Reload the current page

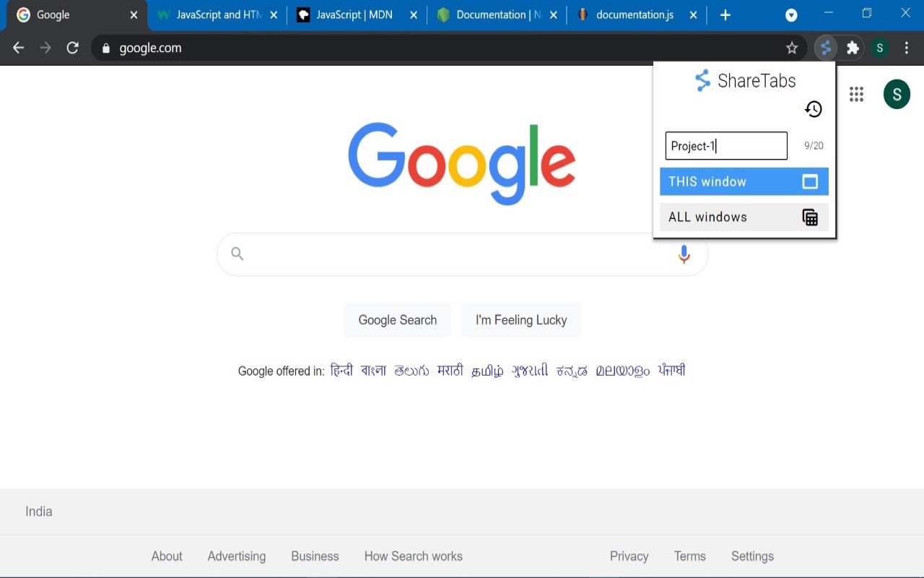72,48
